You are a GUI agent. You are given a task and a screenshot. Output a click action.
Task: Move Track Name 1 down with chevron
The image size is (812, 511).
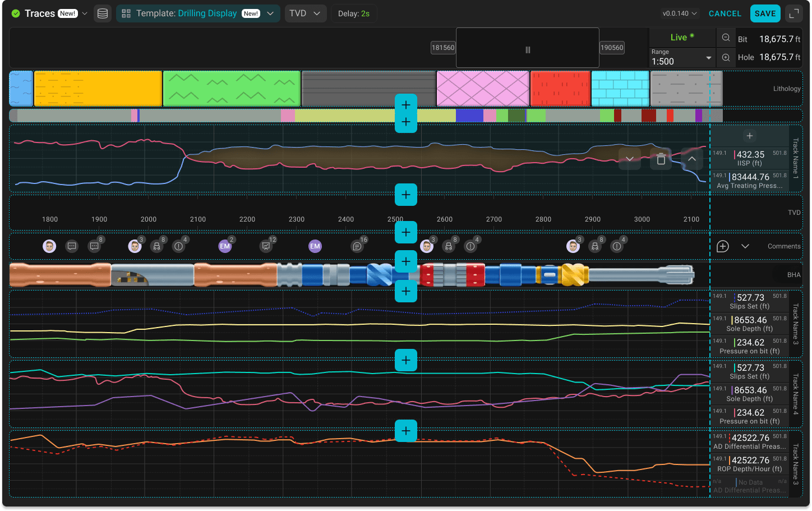coord(630,159)
